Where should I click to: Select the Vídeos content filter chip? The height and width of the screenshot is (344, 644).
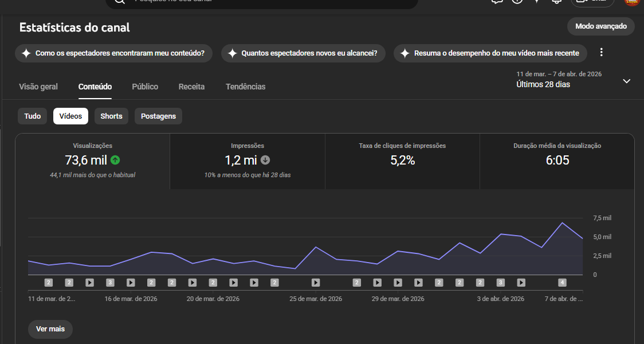[70, 116]
